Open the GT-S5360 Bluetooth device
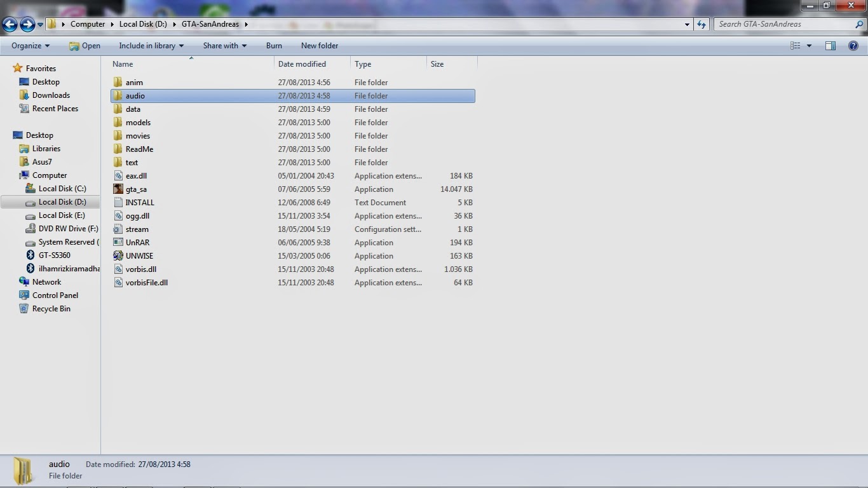The width and height of the screenshot is (868, 488). pos(55,255)
